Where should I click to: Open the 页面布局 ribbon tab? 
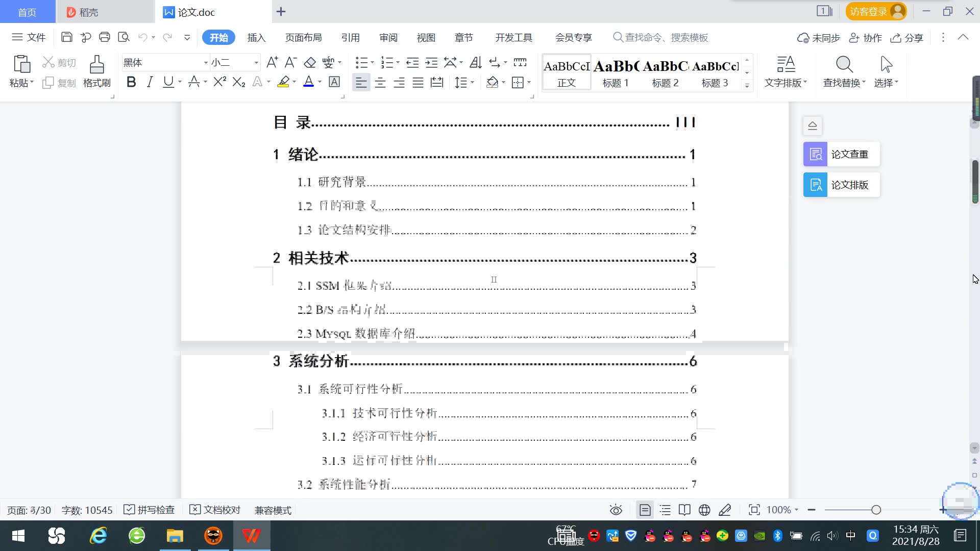pos(303,37)
